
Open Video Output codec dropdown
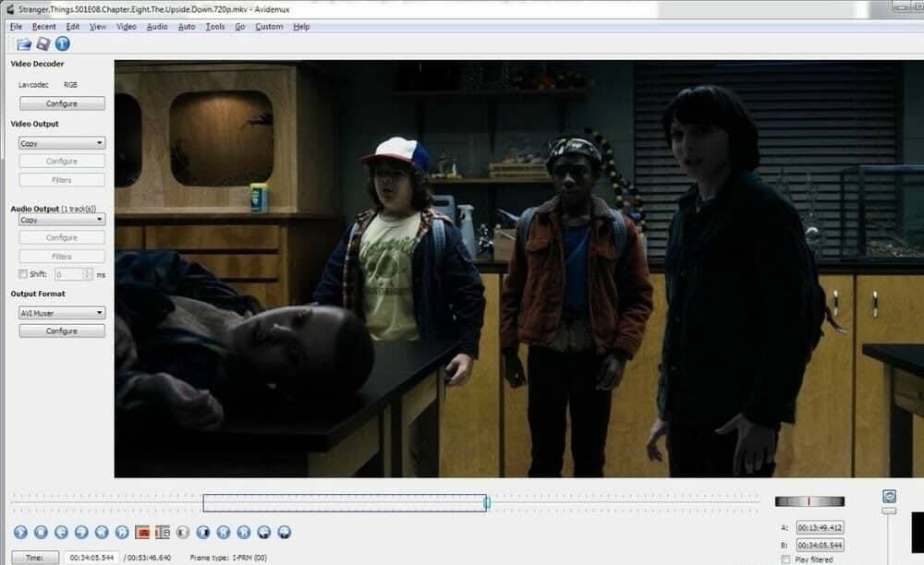(62, 143)
